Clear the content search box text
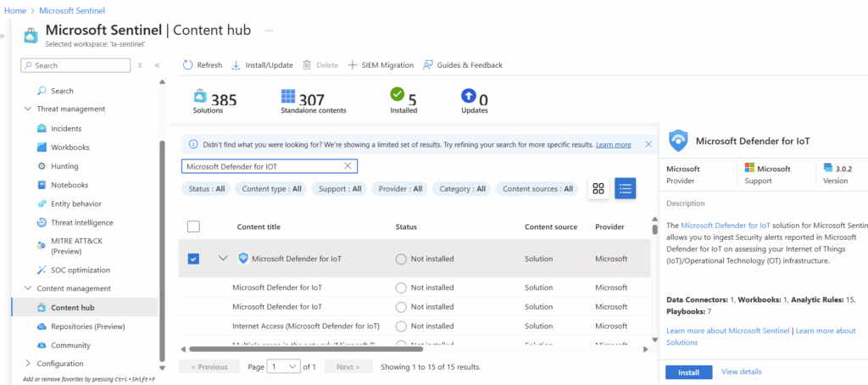Image resolution: width=868 pixels, height=385 pixels. [348, 165]
